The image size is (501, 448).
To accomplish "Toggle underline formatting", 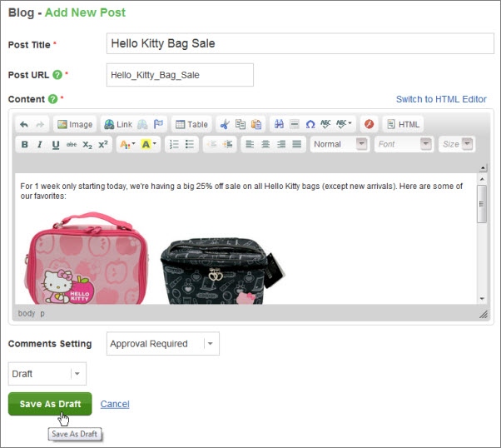I will [x=56, y=145].
